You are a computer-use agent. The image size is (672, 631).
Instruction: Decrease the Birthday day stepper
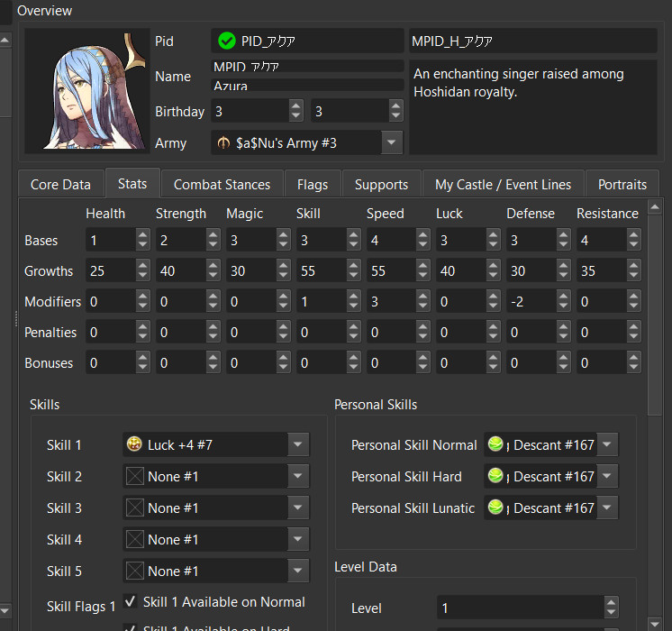(395, 116)
